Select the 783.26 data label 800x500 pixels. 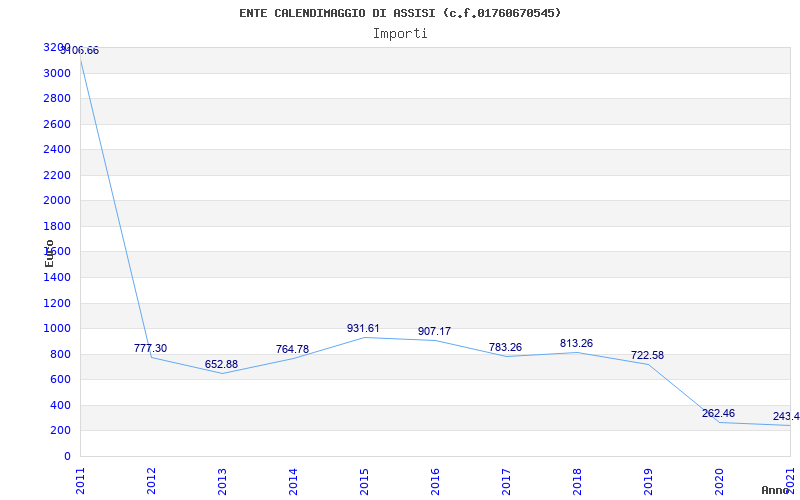click(x=505, y=347)
